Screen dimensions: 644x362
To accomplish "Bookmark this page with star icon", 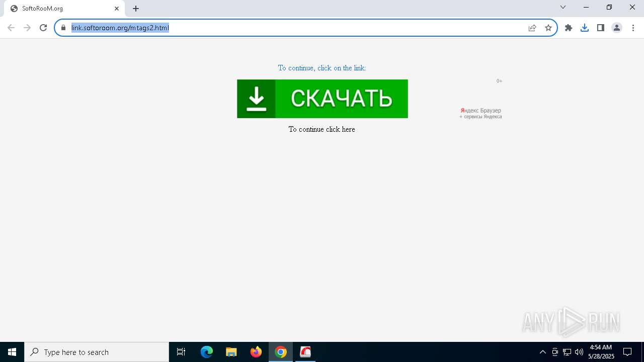I will (x=548, y=28).
